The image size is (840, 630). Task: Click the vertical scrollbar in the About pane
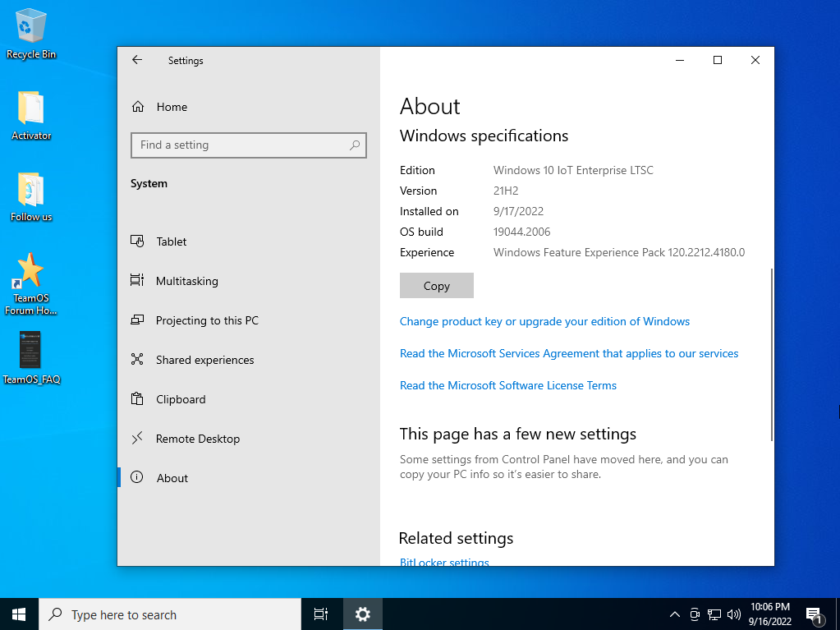coord(771,355)
